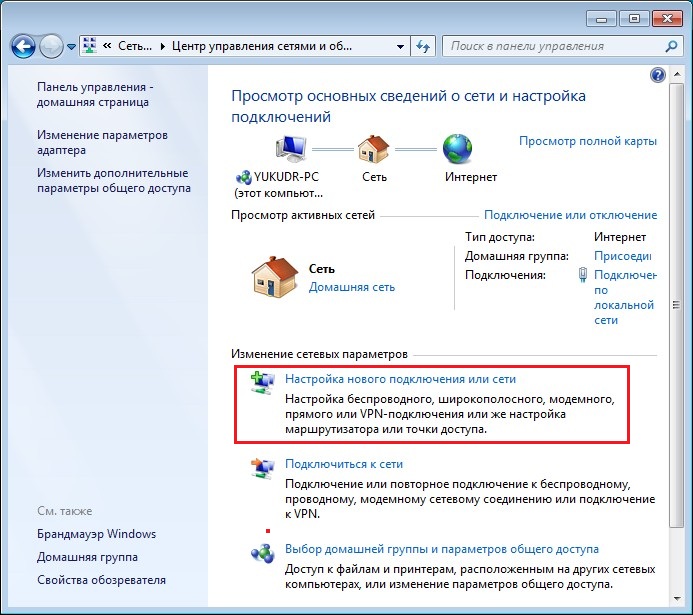Select the "Сеть..." breadcrumb segment
The width and height of the screenshot is (693, 615).
point(135,46)
